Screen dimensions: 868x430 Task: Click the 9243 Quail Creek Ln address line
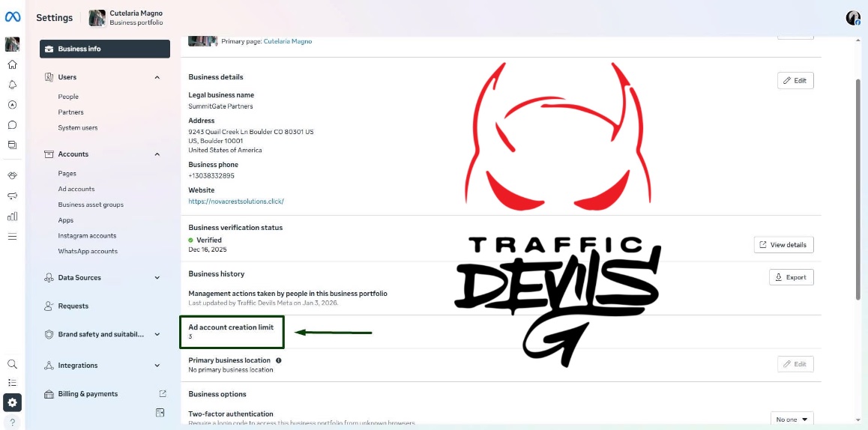pyautogui.click(x=251, y=132)
